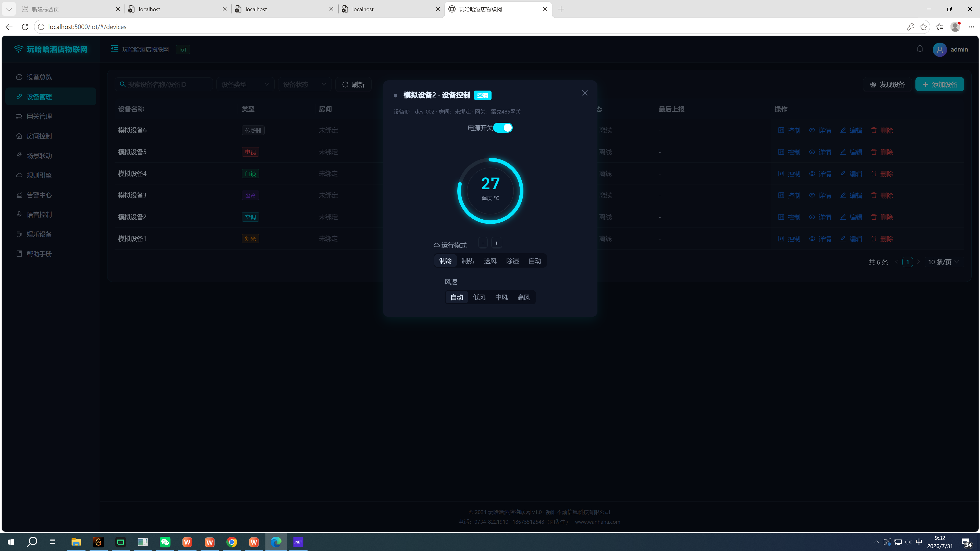The image size is (980, 551).
Task: Go to 娱乐设备 in the sidebar
Action: pos(51,234)
